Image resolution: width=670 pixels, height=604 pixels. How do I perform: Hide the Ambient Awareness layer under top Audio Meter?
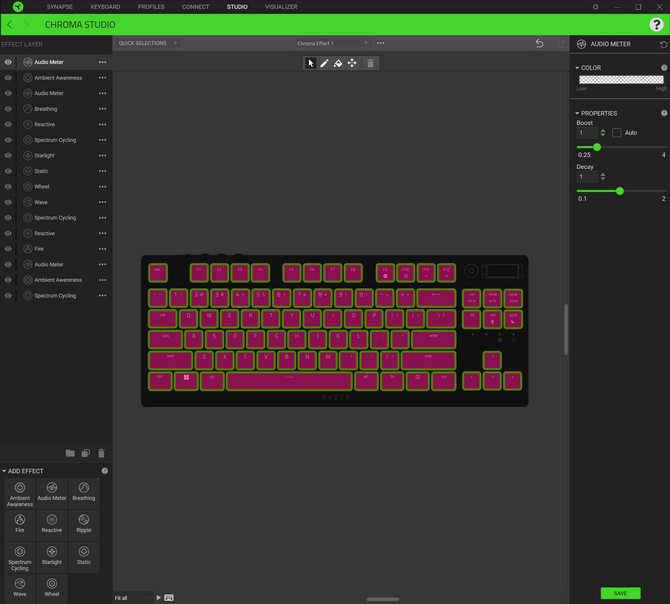(8, 78)
